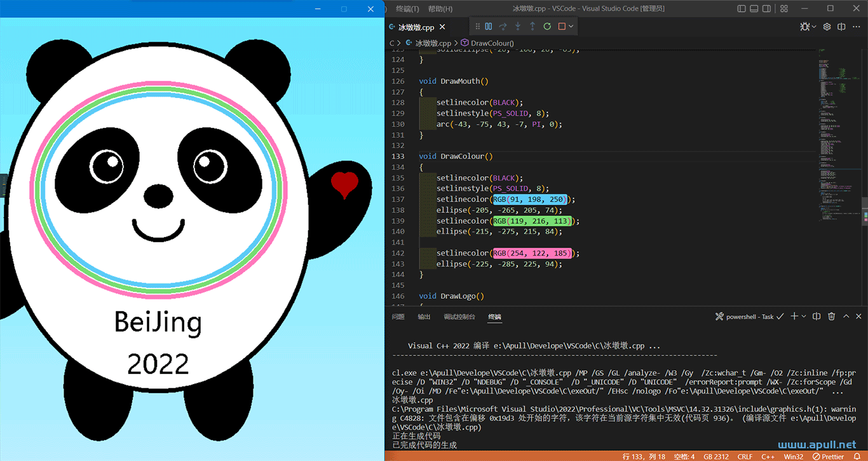Switch to the 终端 panel tab
Image resolution: width=868 pixels, height=461 pixels.
[494, 317]
